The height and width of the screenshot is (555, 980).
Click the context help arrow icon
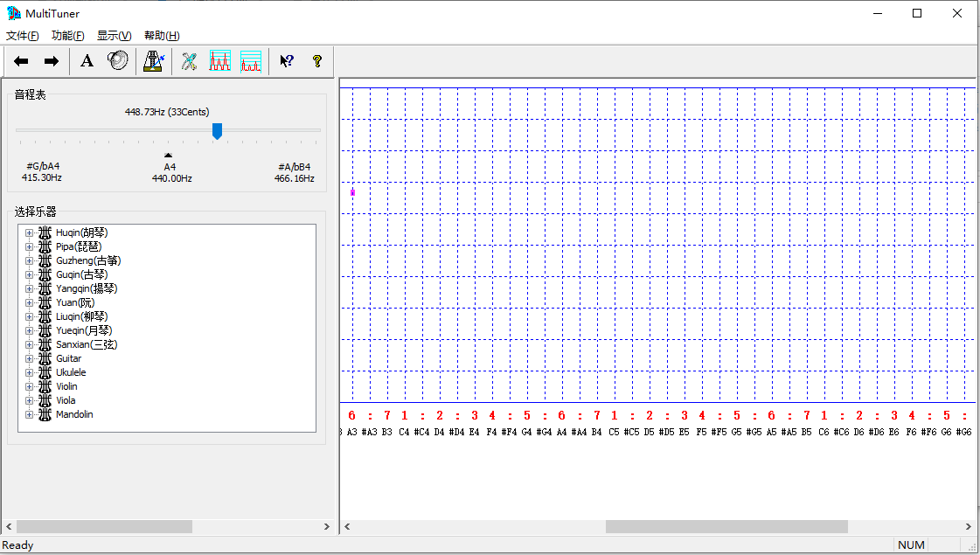286,61
